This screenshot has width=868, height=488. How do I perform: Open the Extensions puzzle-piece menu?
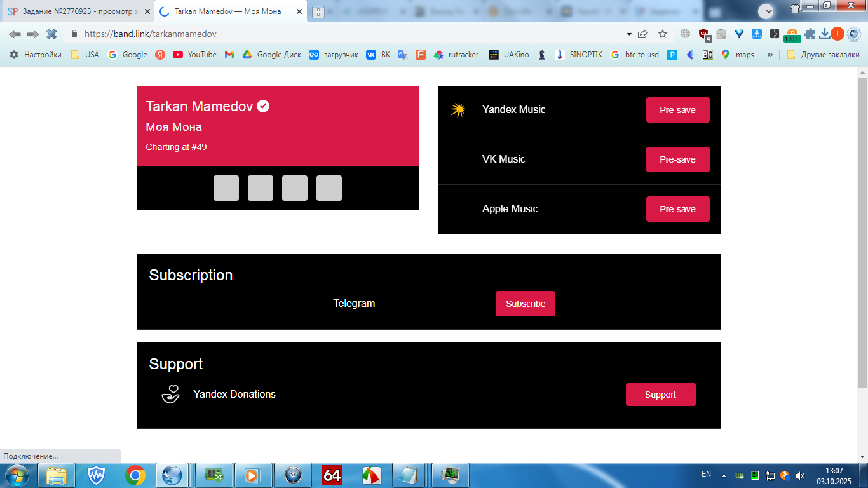[810, 34]
